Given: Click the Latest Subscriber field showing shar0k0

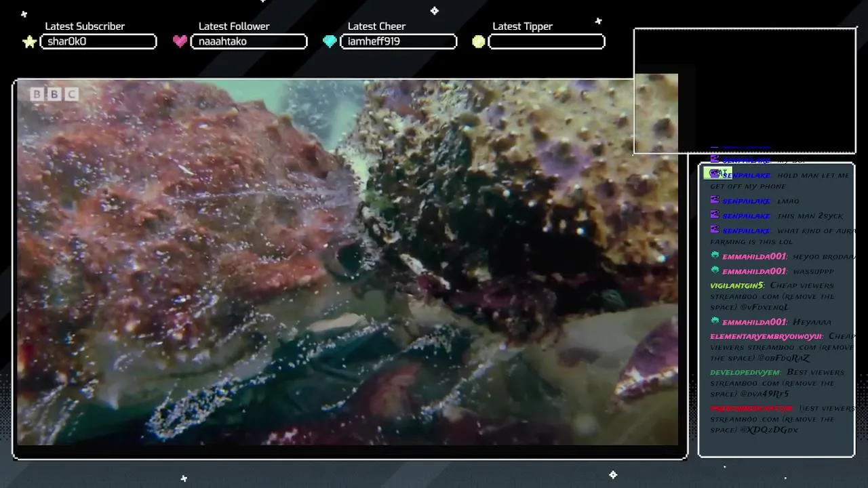Looking at the screenshot, I should [x=98, y=41].
